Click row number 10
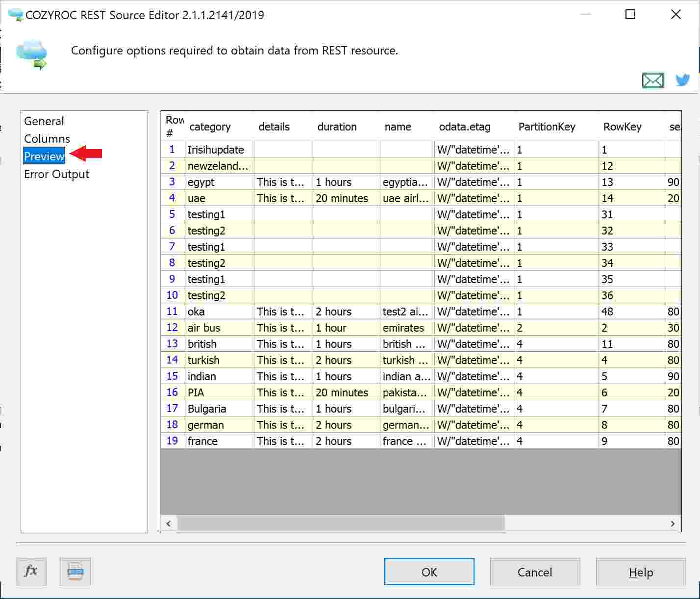The width and height of the screenshot is (700, 599). pos(173,295)
